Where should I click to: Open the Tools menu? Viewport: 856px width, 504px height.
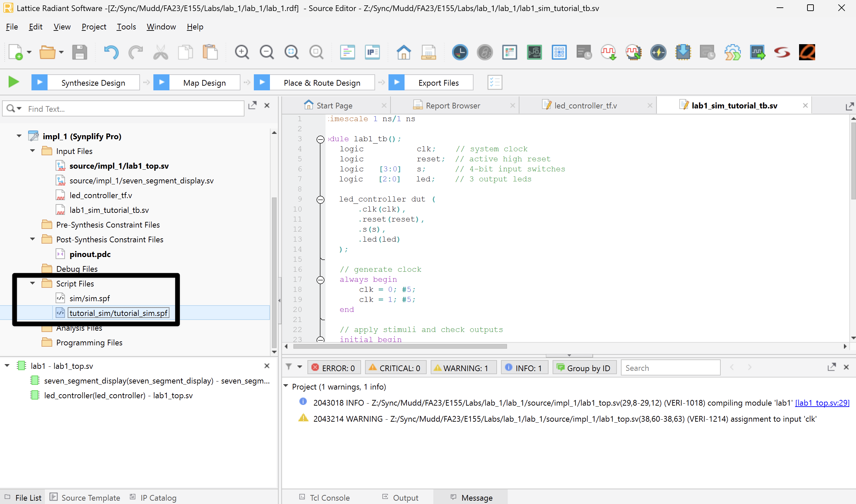(126, 27)
